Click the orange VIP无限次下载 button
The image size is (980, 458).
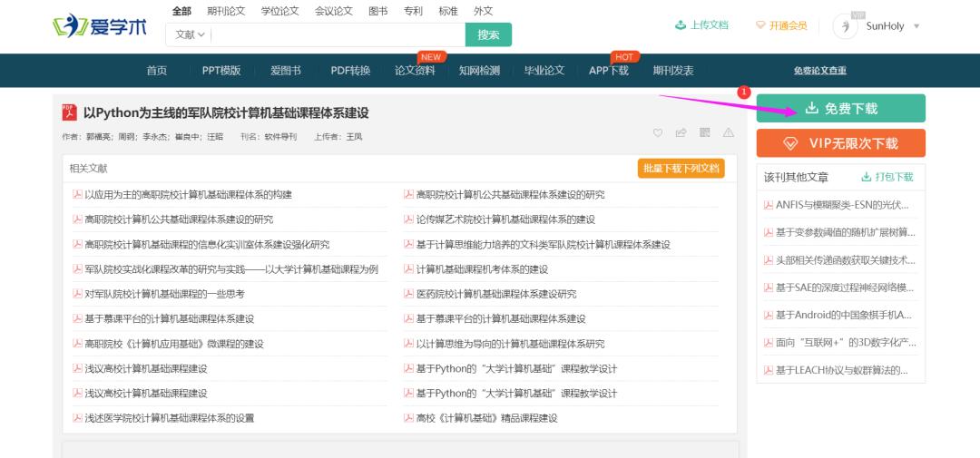point(840,143)
